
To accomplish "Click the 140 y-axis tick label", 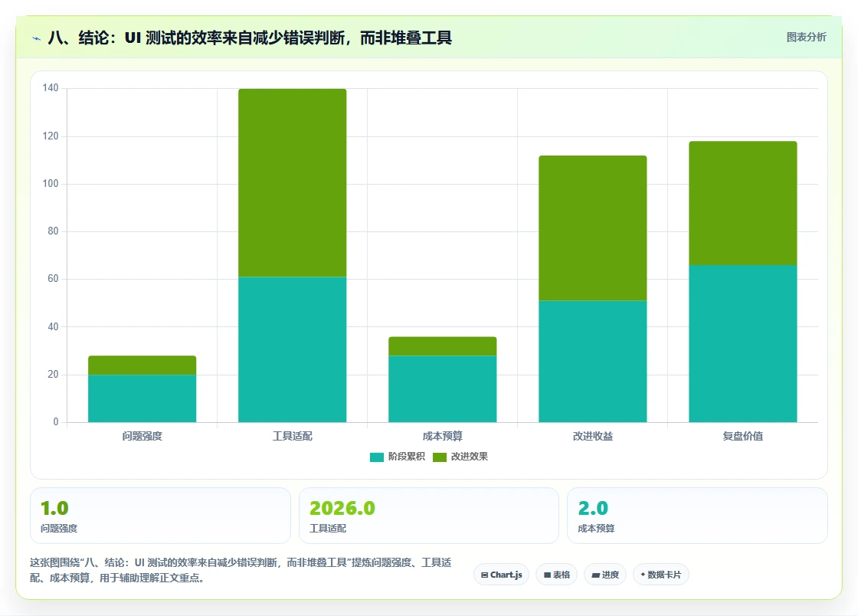I will (x=51, y=88).
